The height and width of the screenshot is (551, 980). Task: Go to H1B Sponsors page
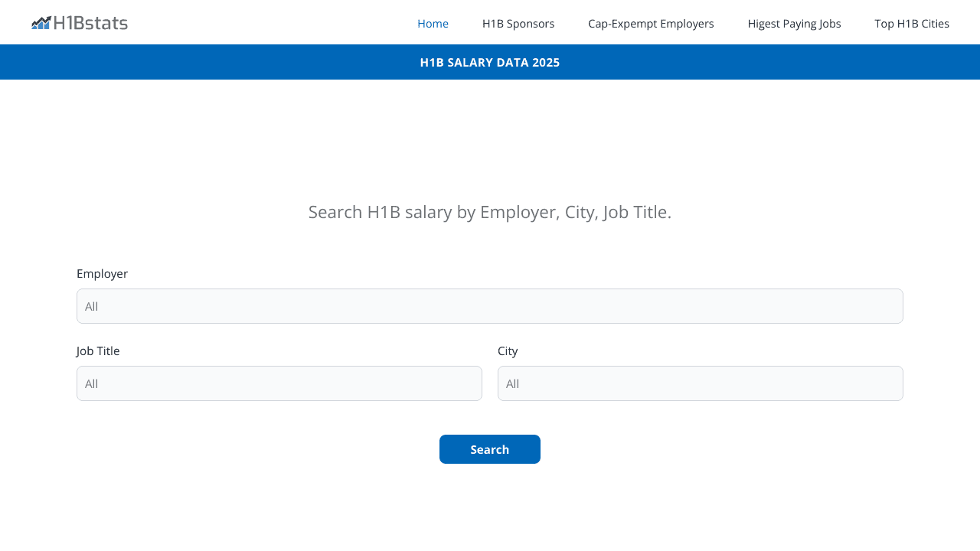tap(518, 24)
